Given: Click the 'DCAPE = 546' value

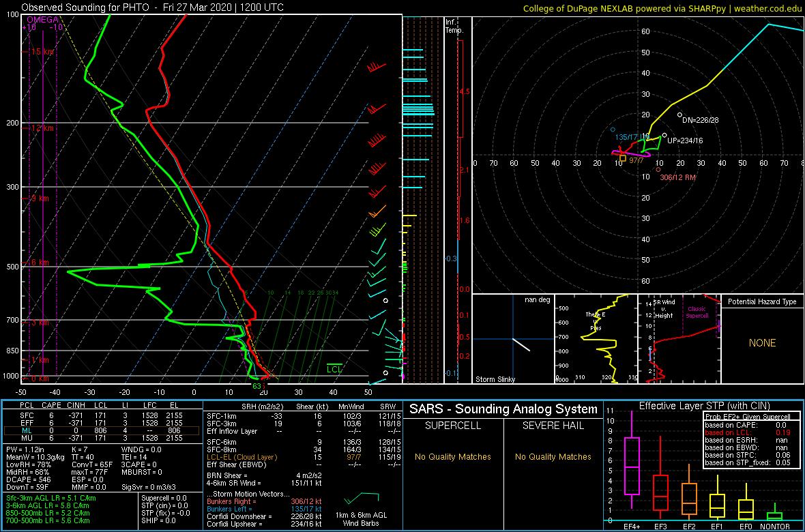Looking at the screenshot, I should (x=28, y=480).
